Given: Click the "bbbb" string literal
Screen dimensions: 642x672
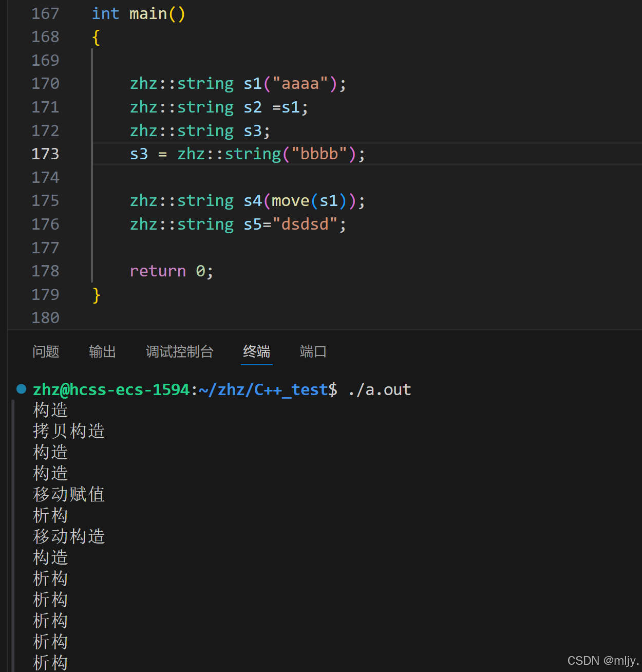Looking at the screenshot, I should pyautogui.click(x=319, y=154).
